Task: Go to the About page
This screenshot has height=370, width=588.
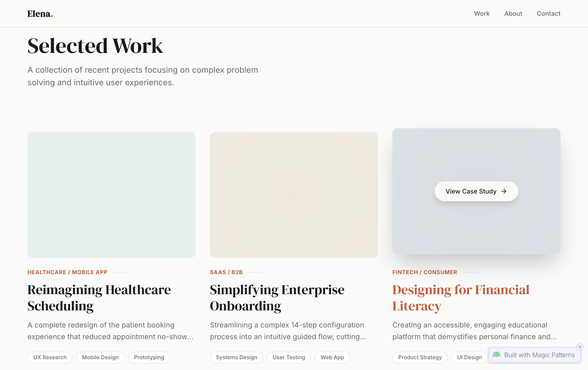Action: point(513,14)
